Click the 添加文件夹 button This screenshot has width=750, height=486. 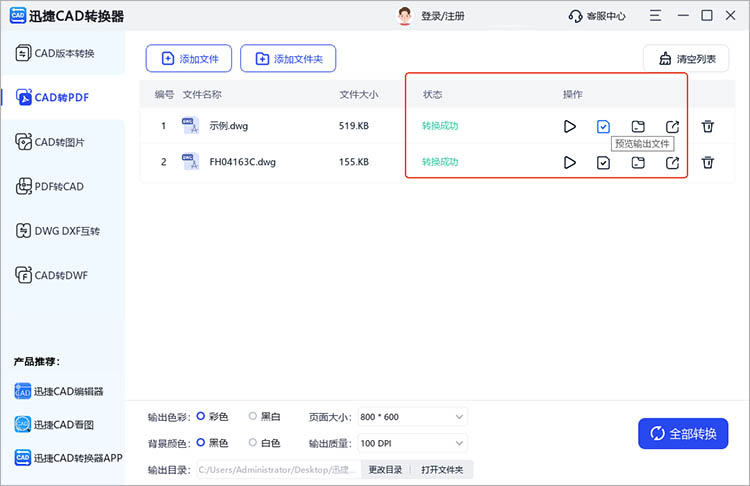coord(288,58)
